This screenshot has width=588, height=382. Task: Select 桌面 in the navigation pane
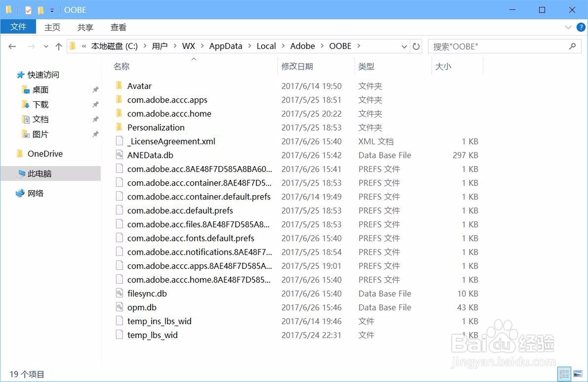click(x=40, y=89)
